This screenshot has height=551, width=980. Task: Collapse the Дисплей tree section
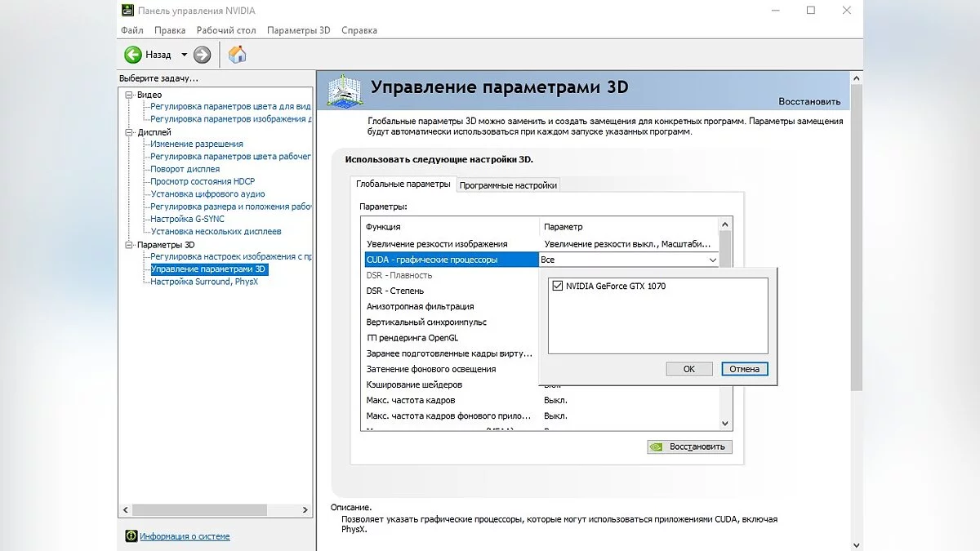(128, 132)
